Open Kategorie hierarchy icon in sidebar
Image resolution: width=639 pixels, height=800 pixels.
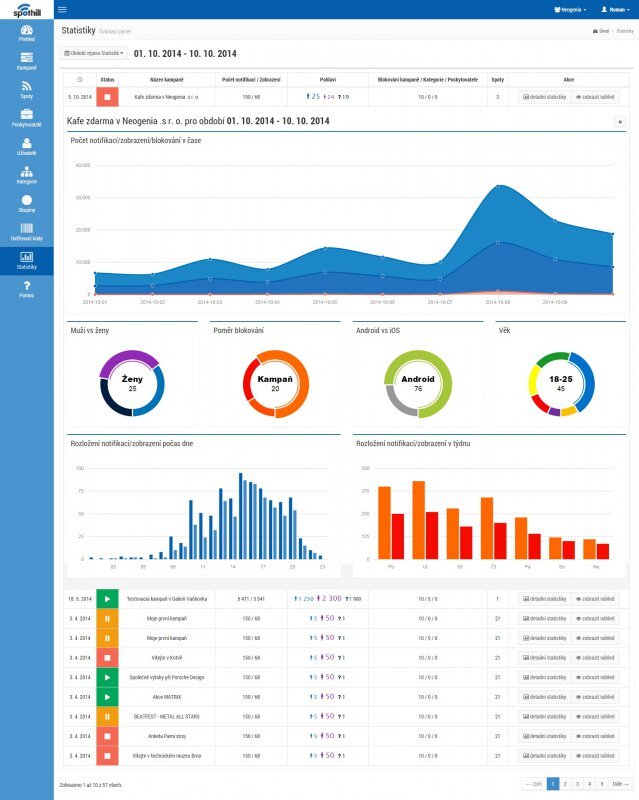(26, 173)
